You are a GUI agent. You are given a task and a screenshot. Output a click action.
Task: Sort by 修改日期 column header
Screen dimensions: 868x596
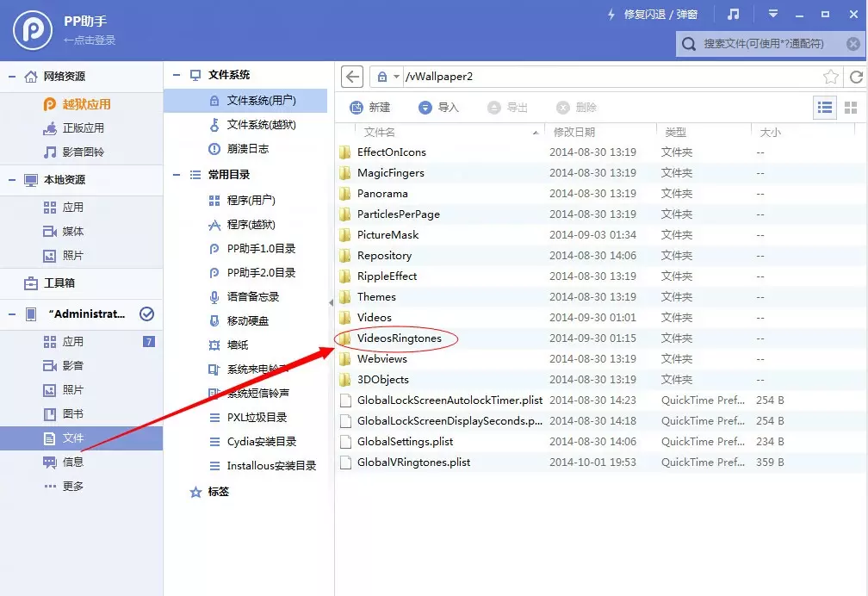[x=573, y=133]
